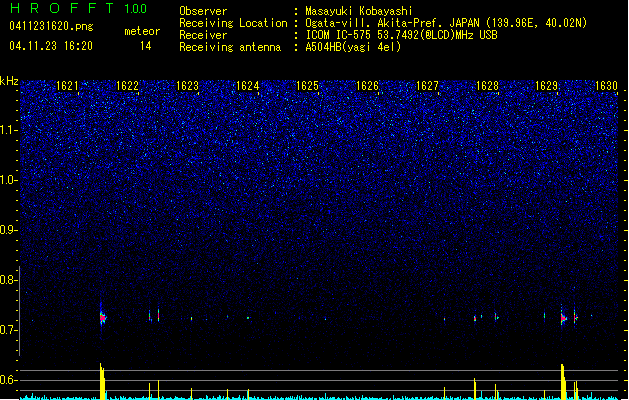Click the 1626 time axis marker

tap(367, 86)
